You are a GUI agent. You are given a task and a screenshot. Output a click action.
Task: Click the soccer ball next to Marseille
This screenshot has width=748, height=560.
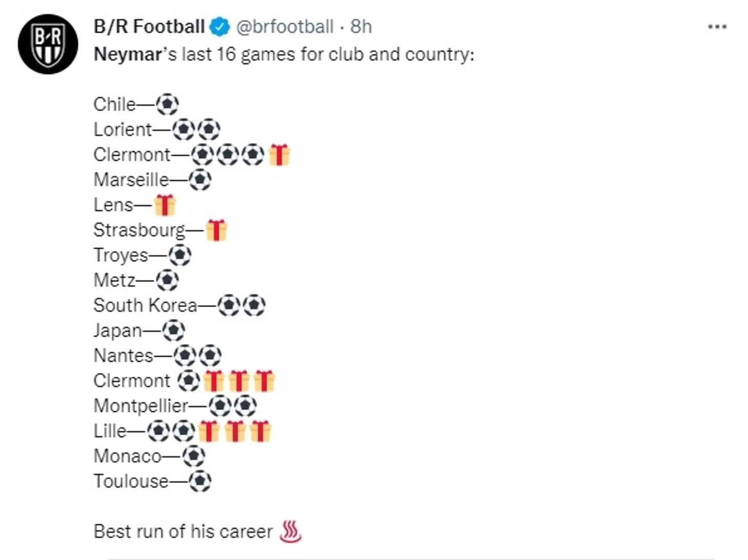[x=200, y=180]
